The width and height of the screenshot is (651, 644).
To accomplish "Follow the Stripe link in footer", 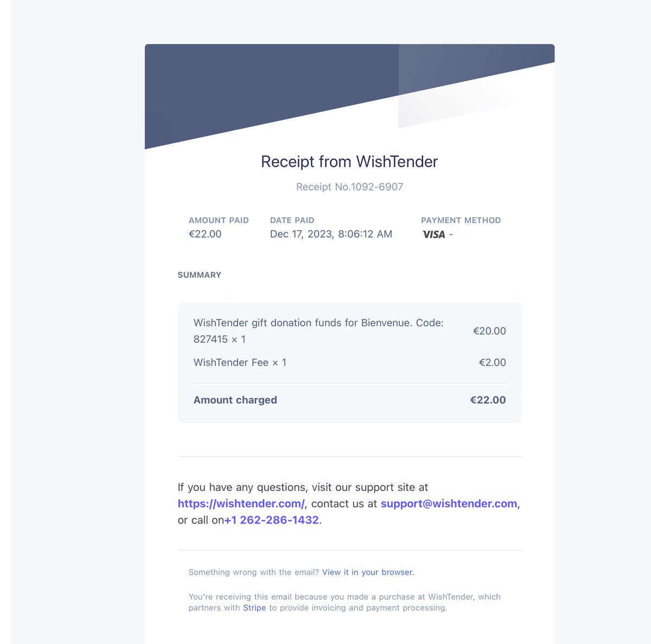I will 254,608.
